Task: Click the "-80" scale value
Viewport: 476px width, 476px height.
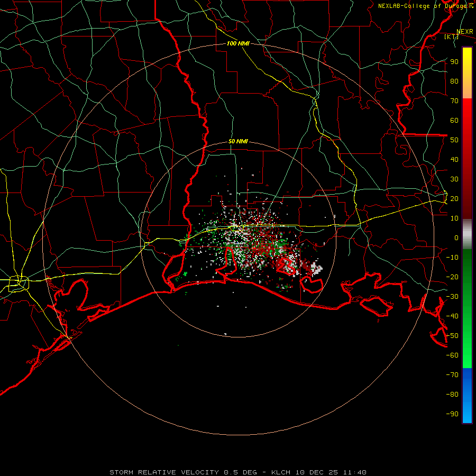Action: (x=452, y=395)
